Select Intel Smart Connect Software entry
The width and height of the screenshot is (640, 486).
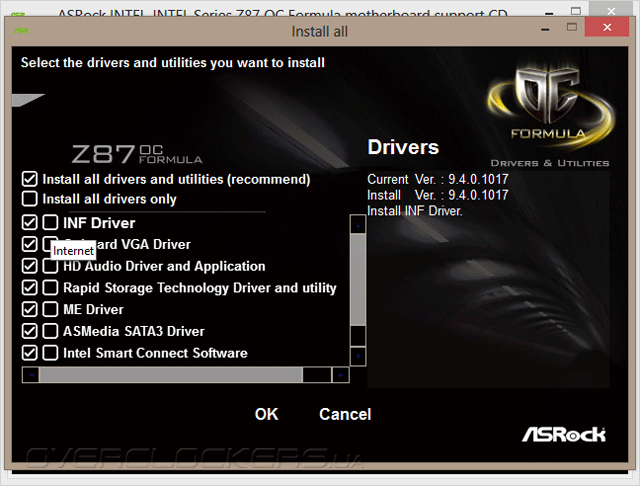coord(155,353)
